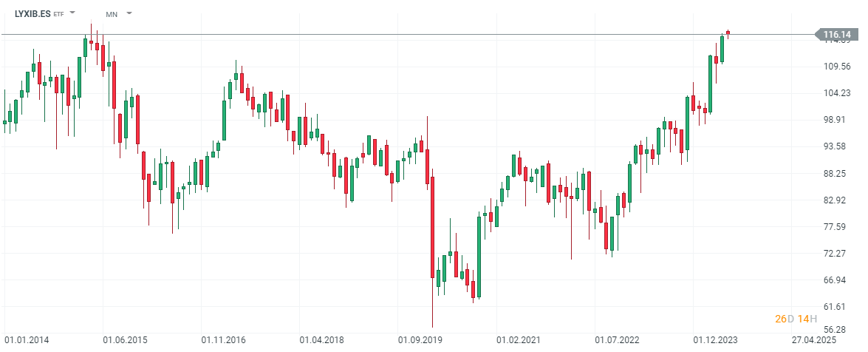The height and width of the screenshot is (352, 868).
Task: Click the 01.07.2022 date label
Action: 616,340
